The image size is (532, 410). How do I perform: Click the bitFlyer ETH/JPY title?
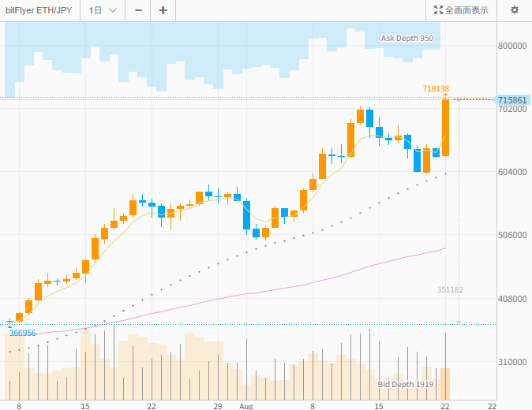[x=39, y=10]
